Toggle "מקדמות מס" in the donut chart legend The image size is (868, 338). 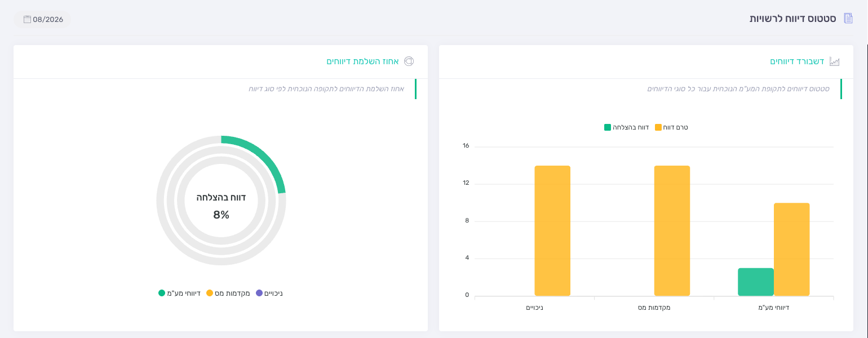coord(228,293)
